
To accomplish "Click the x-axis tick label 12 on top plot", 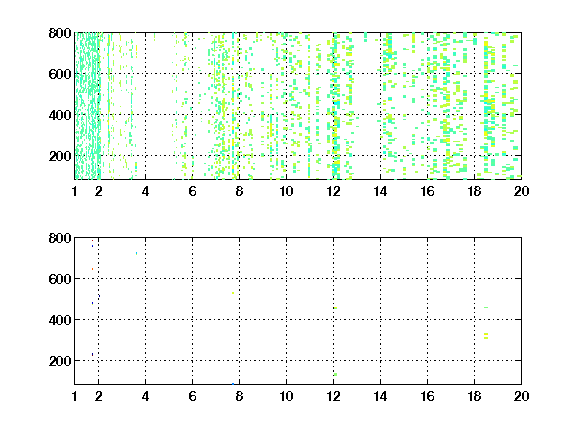I will [333, 191].
